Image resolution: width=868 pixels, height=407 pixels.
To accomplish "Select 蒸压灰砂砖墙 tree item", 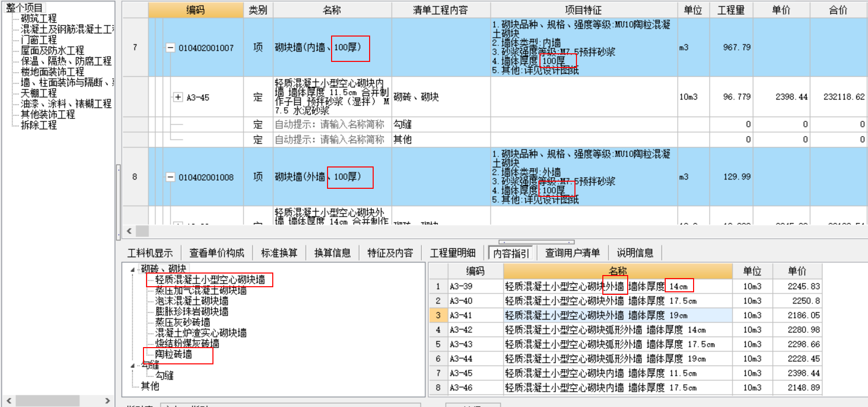I will tap(183, 322).
